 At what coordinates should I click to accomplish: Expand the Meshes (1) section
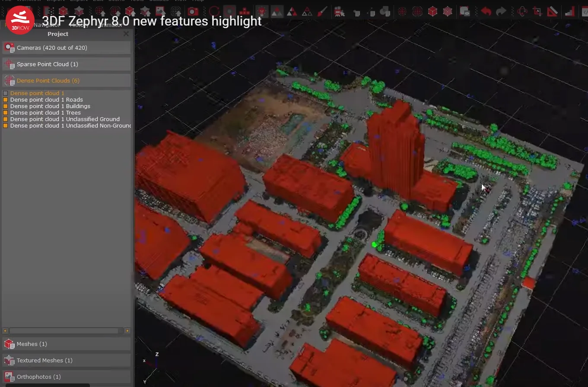click(67, 344)
